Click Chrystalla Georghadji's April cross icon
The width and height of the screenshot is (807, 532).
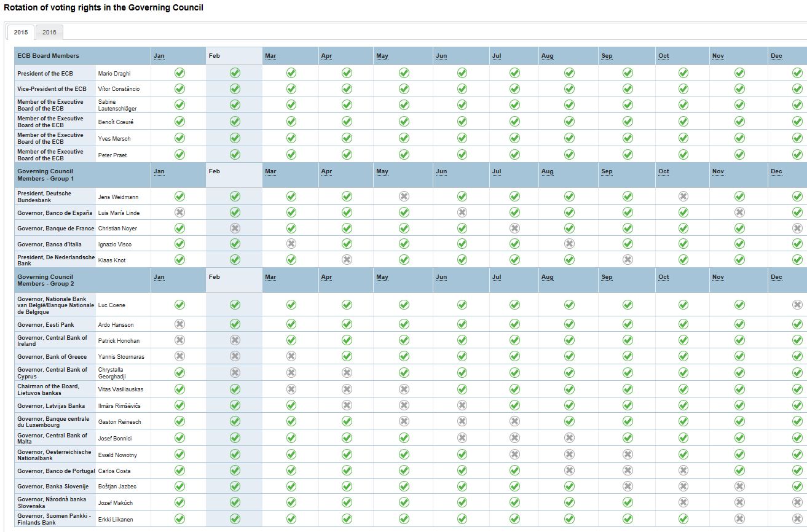pos(347,373)
